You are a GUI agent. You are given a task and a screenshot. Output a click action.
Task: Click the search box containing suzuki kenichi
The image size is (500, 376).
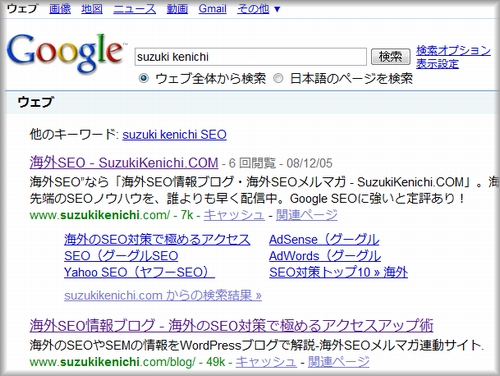pyautogui.click(x=251, y=57)
